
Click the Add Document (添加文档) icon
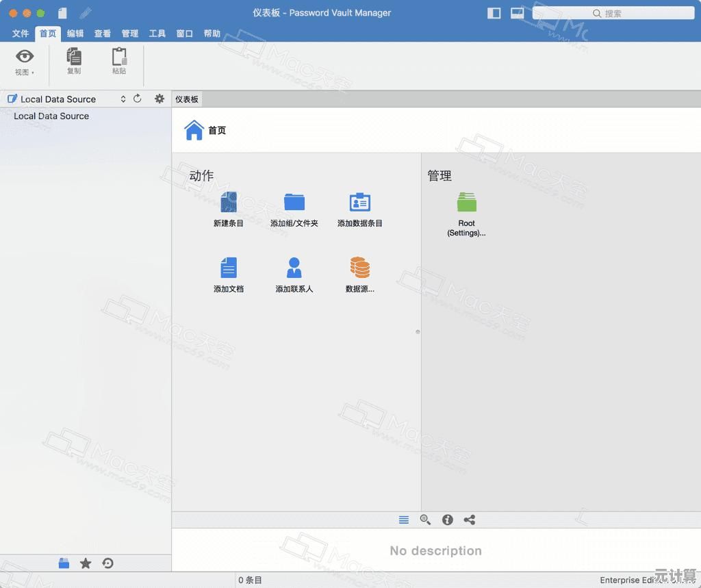[228, 268]
